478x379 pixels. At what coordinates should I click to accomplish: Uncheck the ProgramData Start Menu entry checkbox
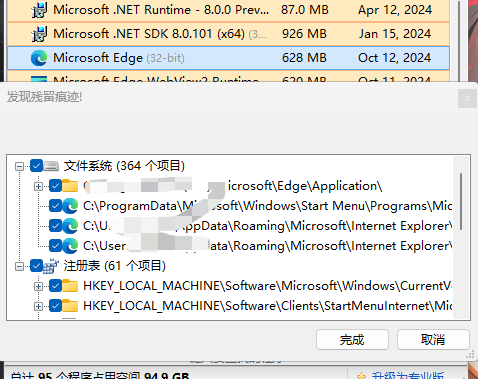[x=55, y=206]
